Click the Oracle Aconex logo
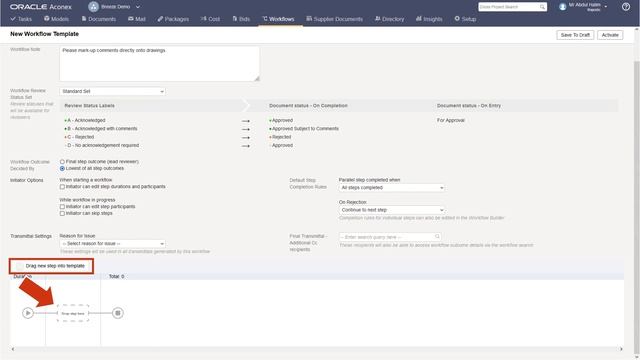640x360 pixels. pos(41,7)
